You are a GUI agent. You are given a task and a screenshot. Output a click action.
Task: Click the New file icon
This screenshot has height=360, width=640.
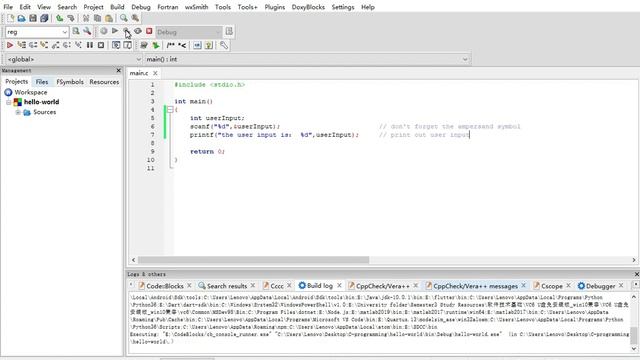pos(10,18)
